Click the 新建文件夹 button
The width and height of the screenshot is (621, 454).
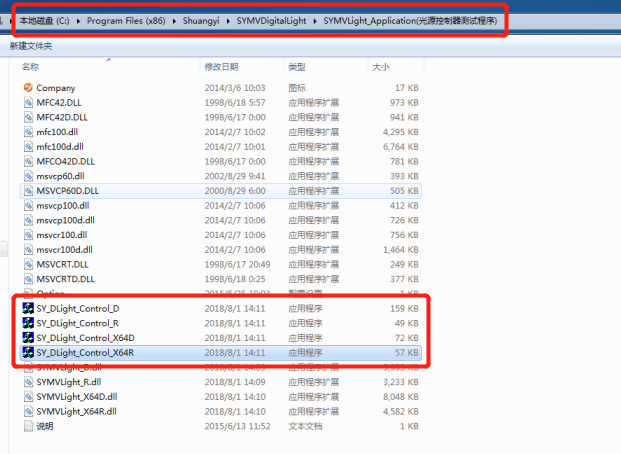pyautogui.click(x=31, y=46)
